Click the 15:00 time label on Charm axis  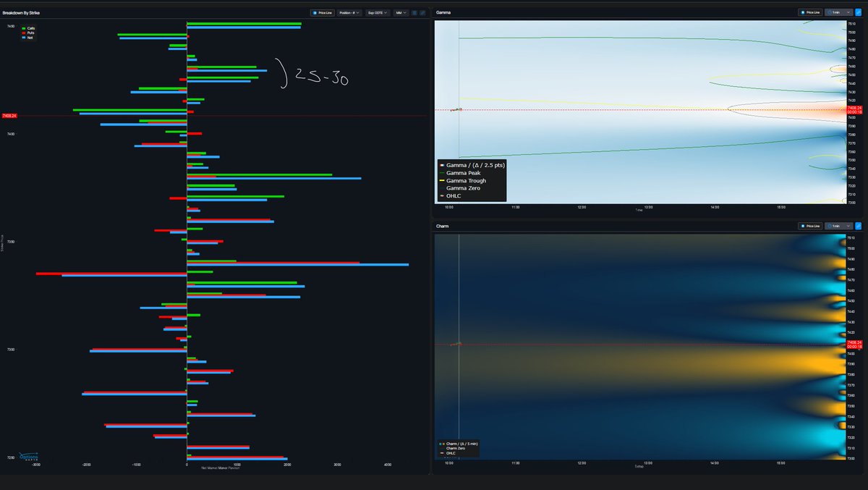[x=781, y=462]
